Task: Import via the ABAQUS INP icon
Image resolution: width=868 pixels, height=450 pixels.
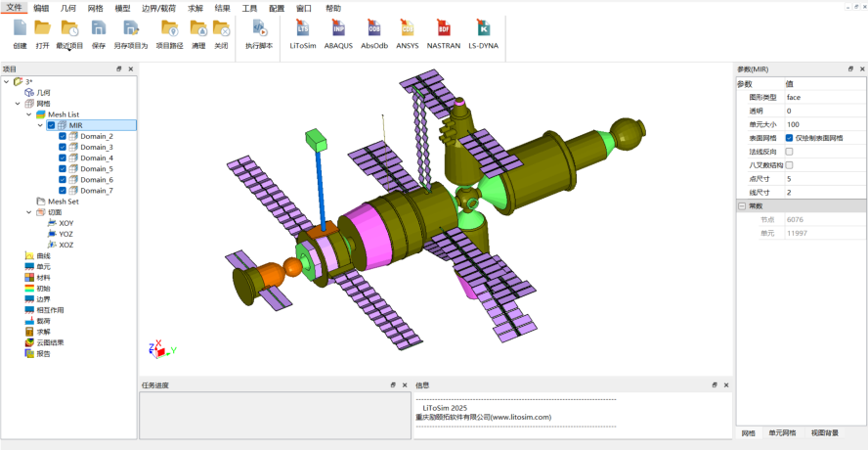Action: click(x=338, y=28)
